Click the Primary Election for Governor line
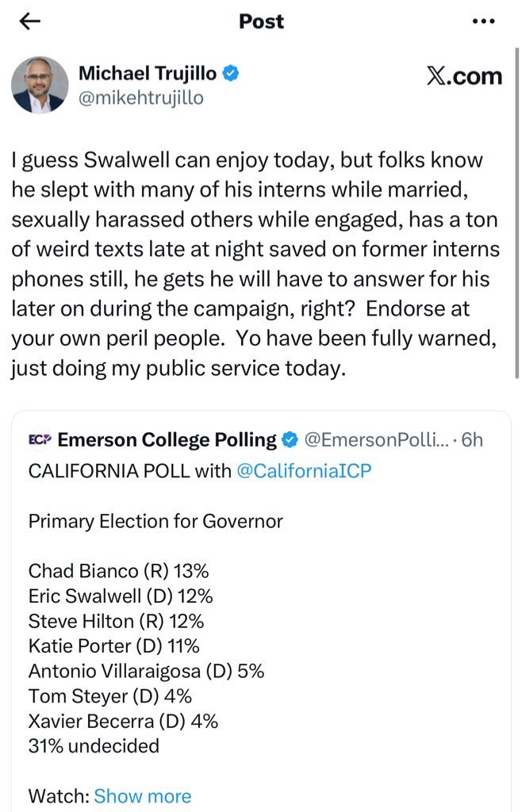 [x=155, y=521]
